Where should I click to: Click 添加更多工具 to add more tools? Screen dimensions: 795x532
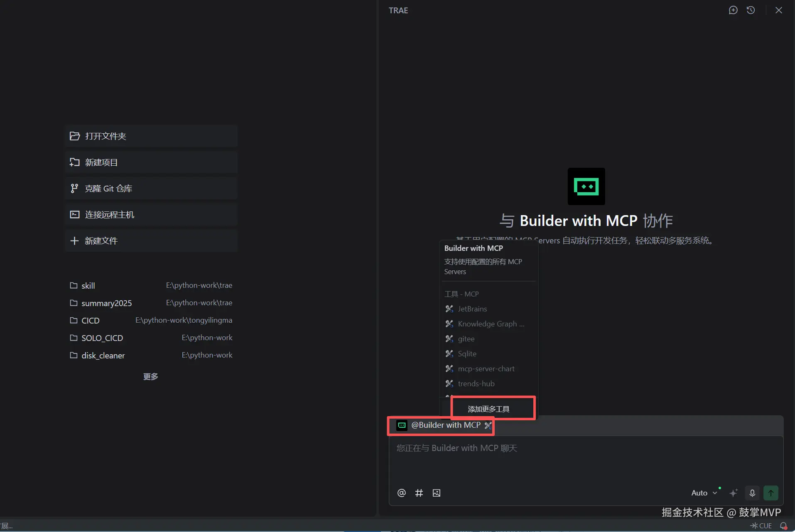point(488,409)
